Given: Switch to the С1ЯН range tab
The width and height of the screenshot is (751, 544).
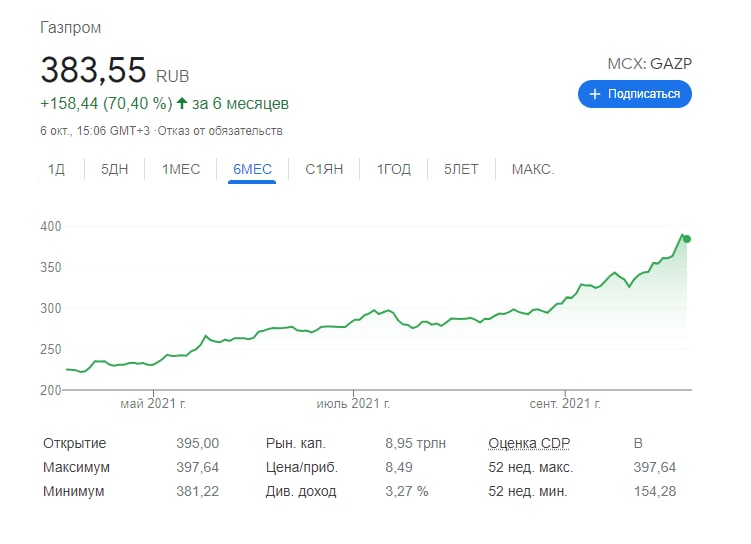Looking at the screenshot, I should [x=324, y=169].
